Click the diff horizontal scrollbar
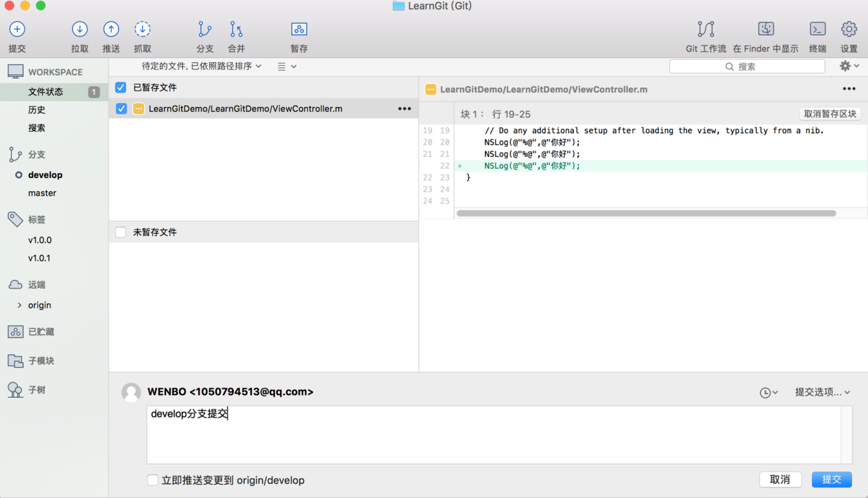The height and width of the screenshot is (498, 868). 646,213
